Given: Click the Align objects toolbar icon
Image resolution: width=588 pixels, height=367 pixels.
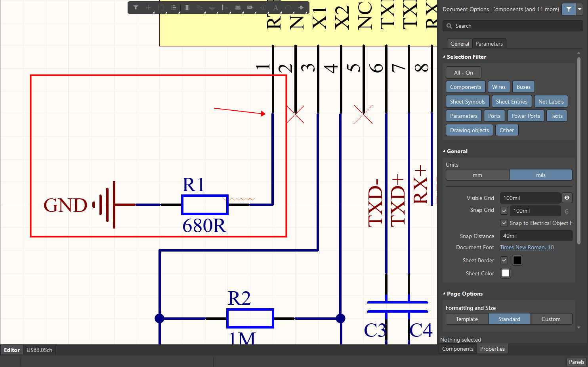Looking at the screenshot, I should [174, 8].
